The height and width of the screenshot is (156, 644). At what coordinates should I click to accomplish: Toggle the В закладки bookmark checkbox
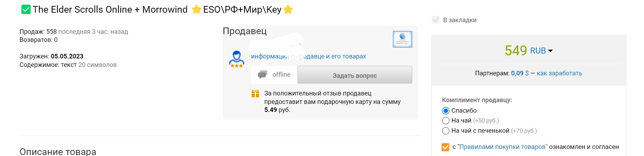(x=436, y=20)
